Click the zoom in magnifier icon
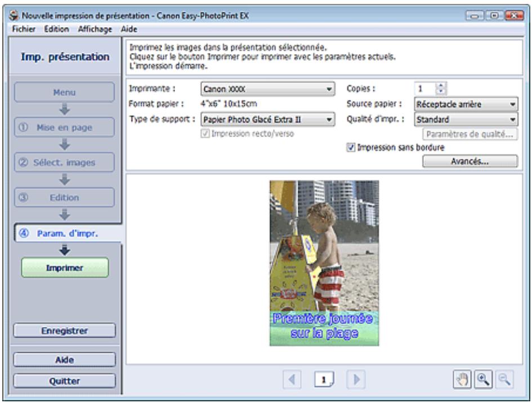The height and width of the screenshot is (403, 532). click(x=483, y=379)
